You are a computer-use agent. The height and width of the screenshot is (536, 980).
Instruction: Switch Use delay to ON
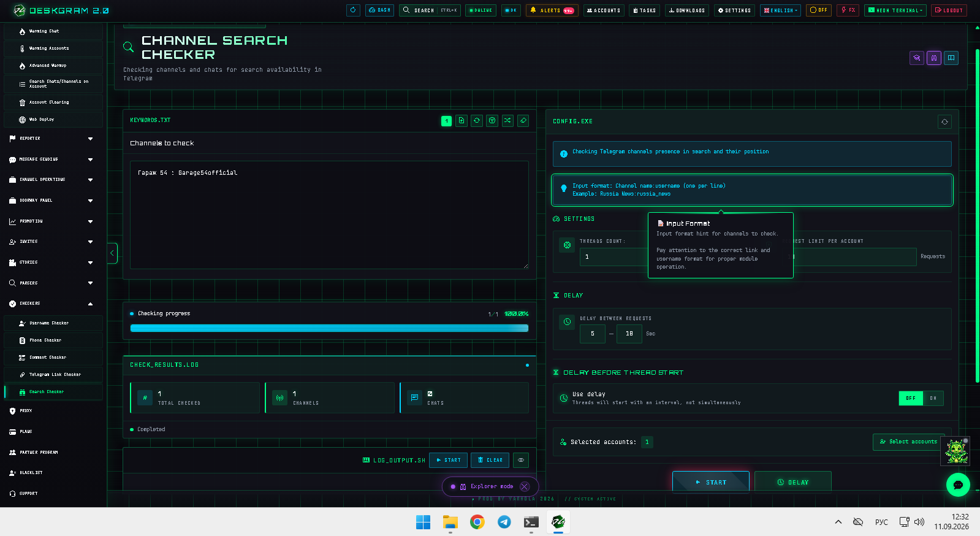[932, 398]
